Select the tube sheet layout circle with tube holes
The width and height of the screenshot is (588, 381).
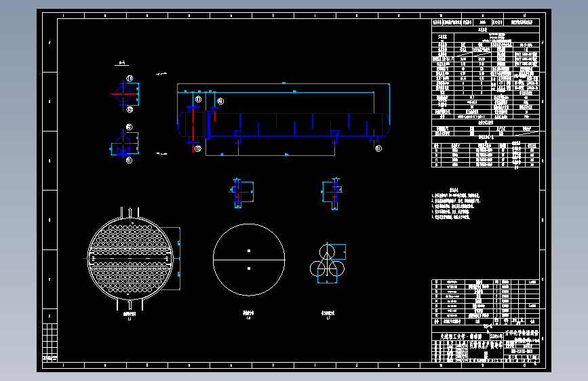click(130, 258)
